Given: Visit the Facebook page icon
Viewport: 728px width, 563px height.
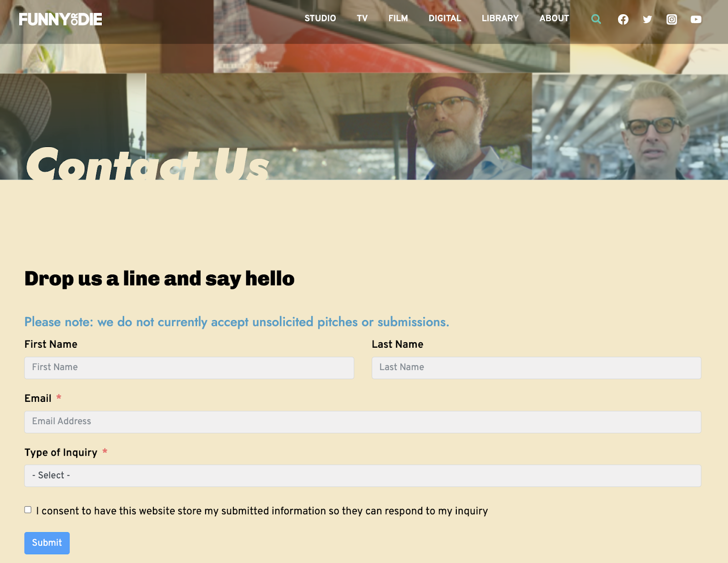Looking at the screenshot, I should [623, 19].
